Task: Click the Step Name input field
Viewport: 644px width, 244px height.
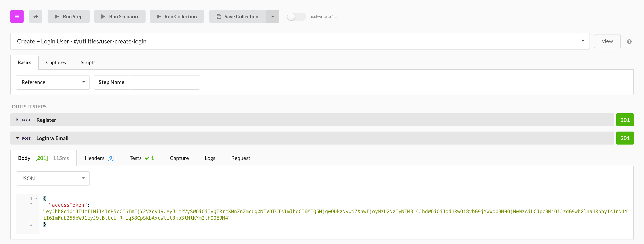Action: tap(164, 82)
